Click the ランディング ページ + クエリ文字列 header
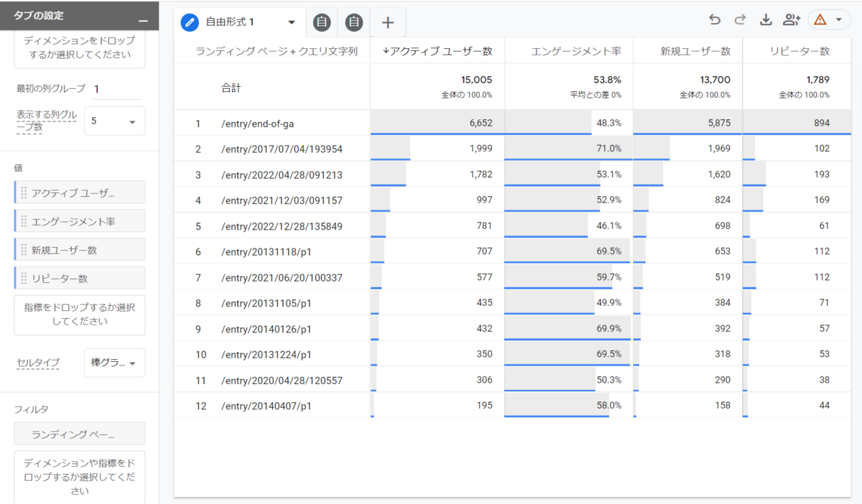This screenshot has height=504, width=862. tap(277, 51)
